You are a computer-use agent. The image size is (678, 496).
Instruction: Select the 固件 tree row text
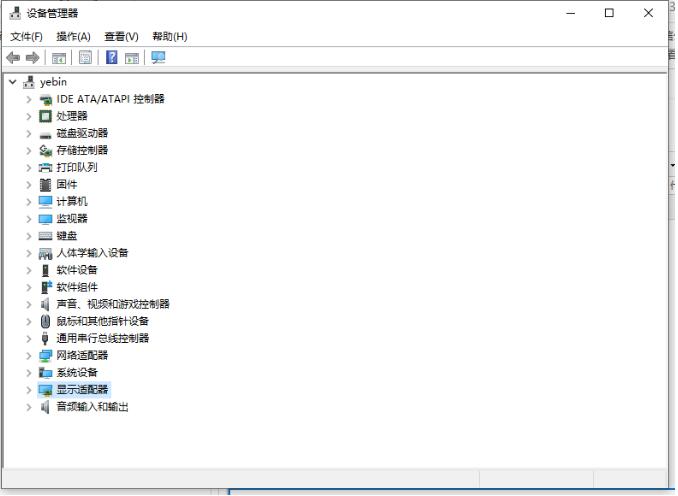coord(67,185)
